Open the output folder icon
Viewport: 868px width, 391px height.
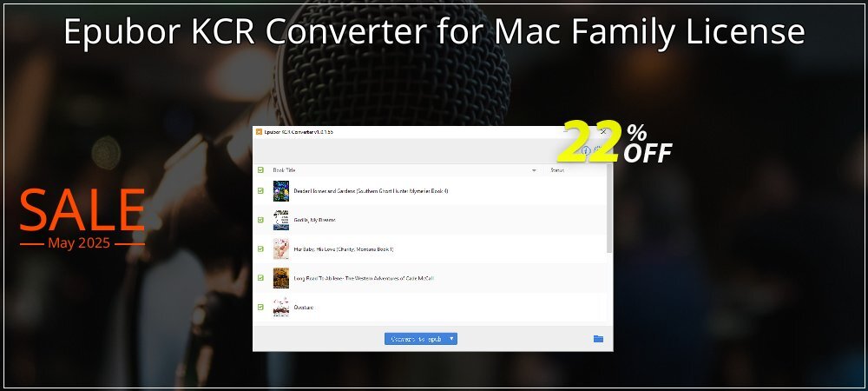coord(598,339)
